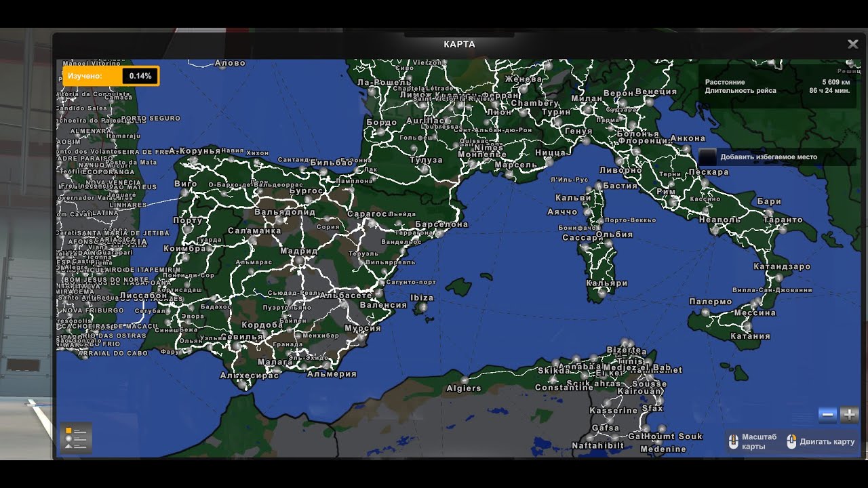This screenshot has width=868, height=488.
Task: Select Саламанка city label
Action: pos(254,231)
